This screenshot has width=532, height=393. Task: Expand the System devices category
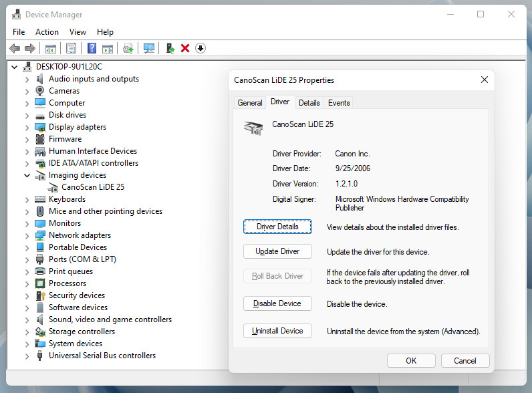click(x=27, y=344)
